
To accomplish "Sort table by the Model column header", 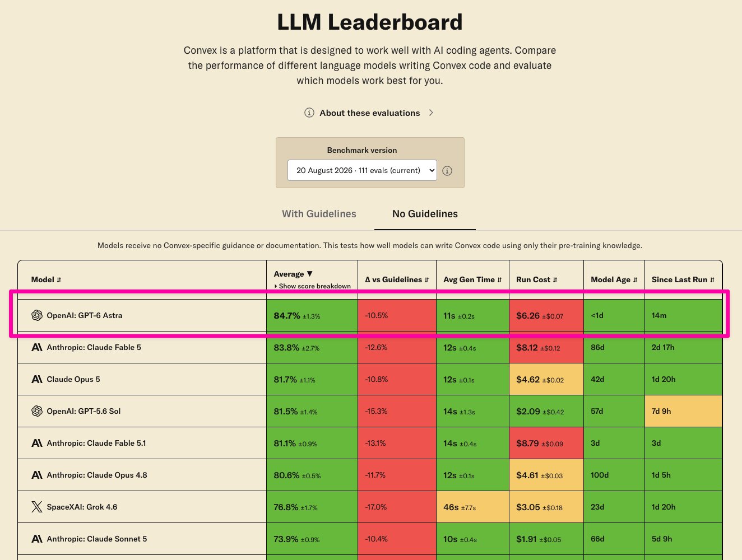I will tap(47, 279).
